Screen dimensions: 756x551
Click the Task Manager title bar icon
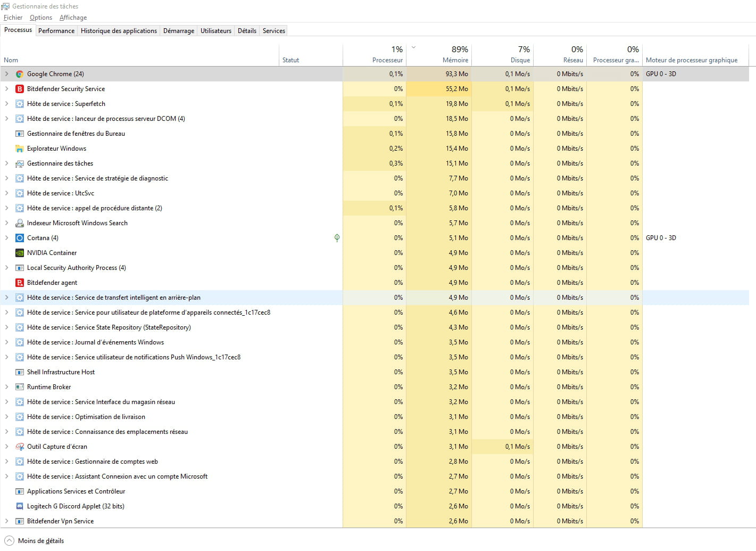pos(5,6)
